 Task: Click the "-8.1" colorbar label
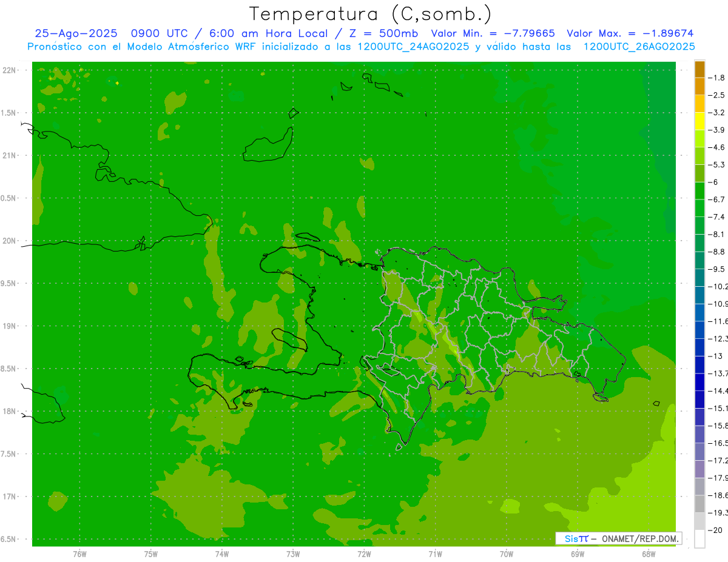pos(717,235)
